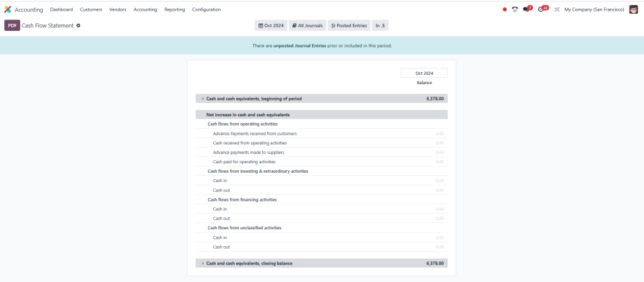Click the Accounting app name

(29, 10)
